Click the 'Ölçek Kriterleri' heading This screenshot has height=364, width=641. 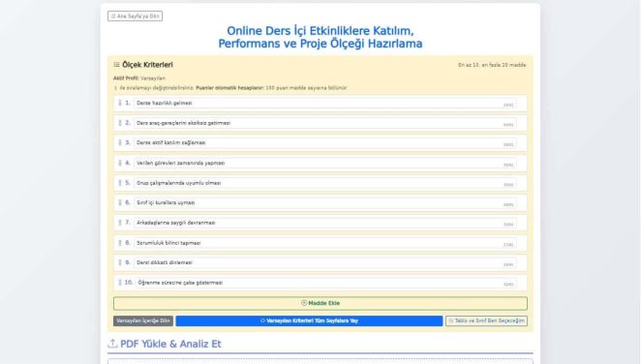147,65
